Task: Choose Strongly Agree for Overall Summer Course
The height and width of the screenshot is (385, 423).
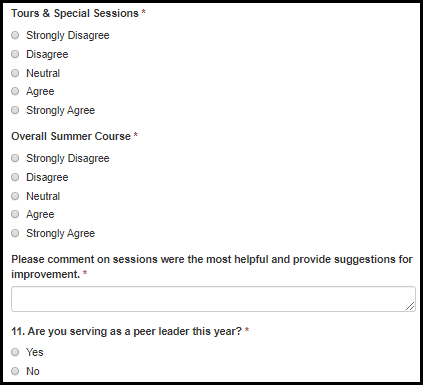Action: pos(15,233)
